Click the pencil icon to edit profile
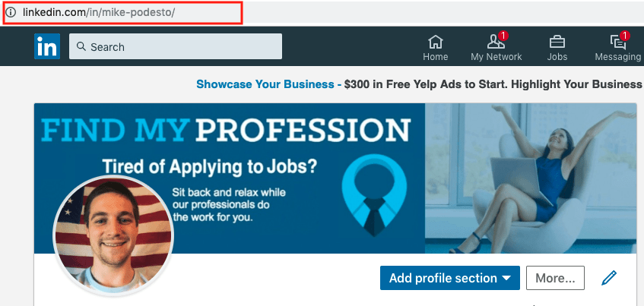 click(609, 278)
